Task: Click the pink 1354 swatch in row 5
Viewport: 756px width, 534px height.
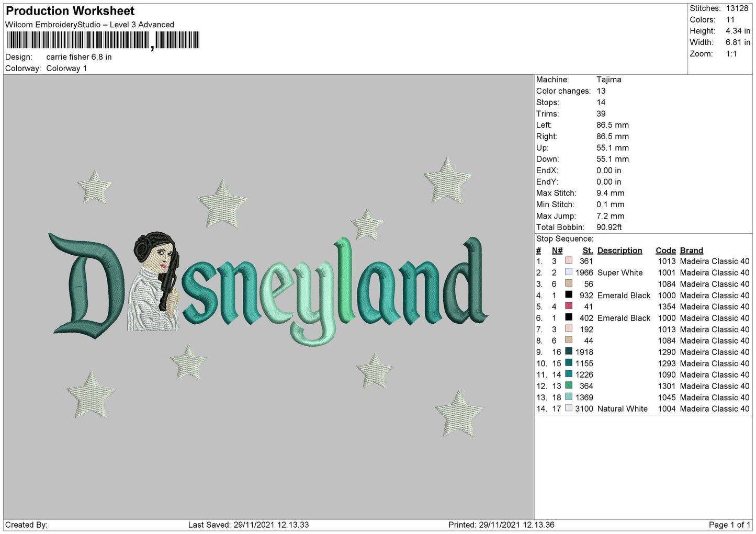Action: pos(569,306)
